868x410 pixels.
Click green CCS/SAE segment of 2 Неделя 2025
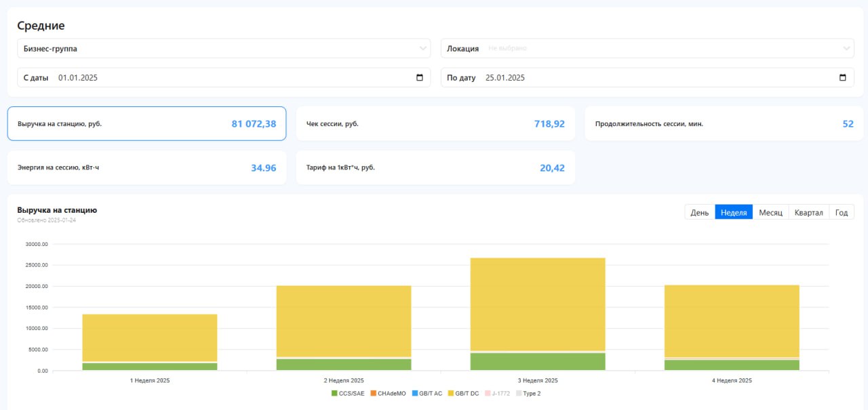click(343, 365)
